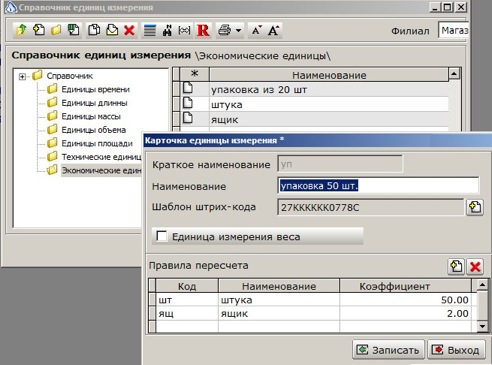Click the green book document toolbar icon
Viewport: 492px width, 365px height.
pos(73,30)
